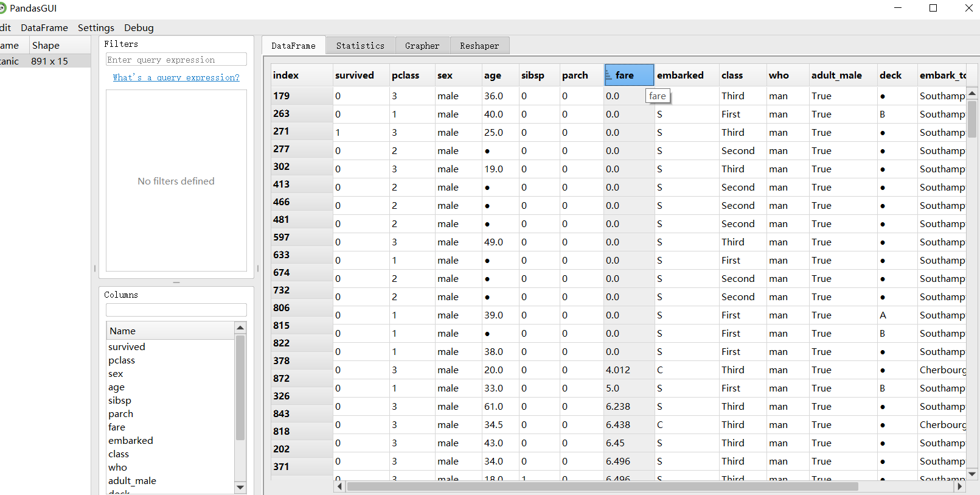
Task: Click fare cell value 4.012
Action: tap(629, 370)
